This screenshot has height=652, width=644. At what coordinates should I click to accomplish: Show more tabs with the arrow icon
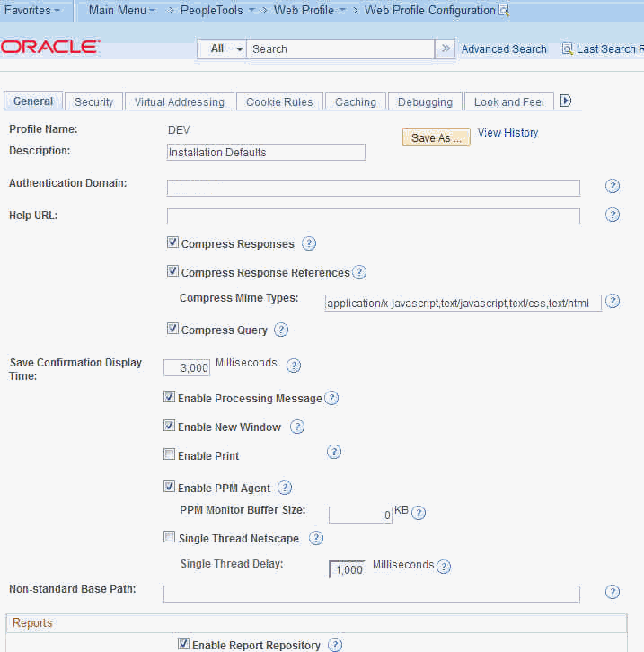pyautogui.click(x=566, y=101)
